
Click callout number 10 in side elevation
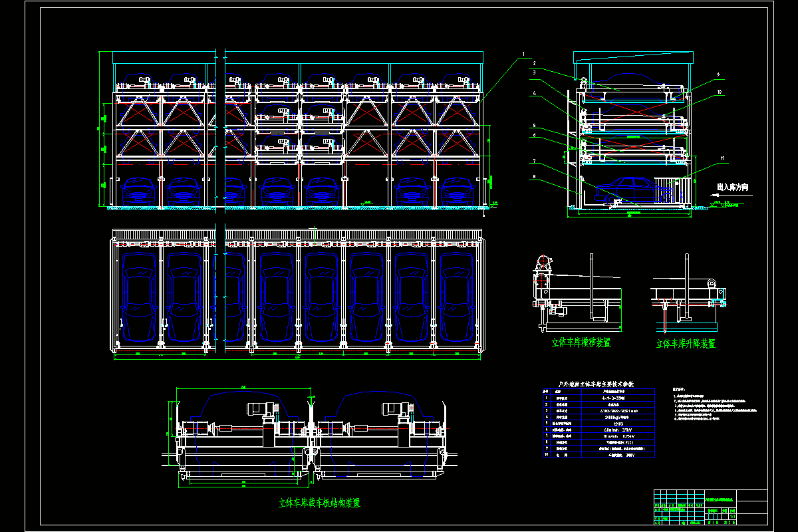tap(720, 92)
